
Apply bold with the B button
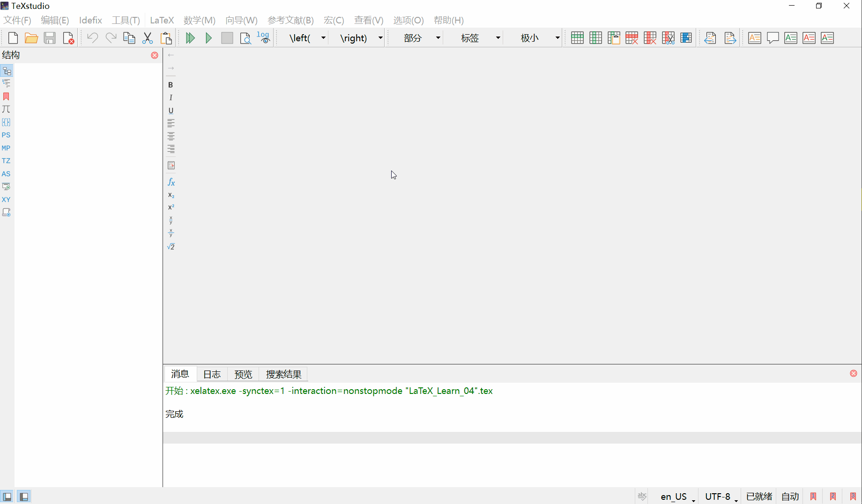[x=171, y=85]
